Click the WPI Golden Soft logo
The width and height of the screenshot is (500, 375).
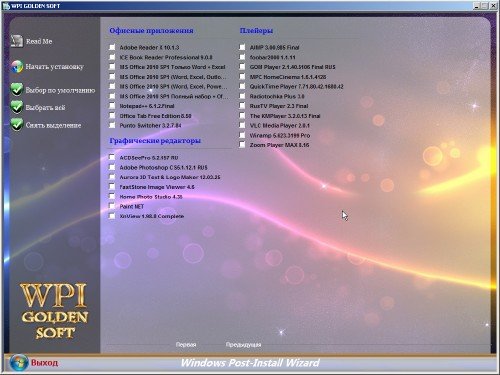click(x=54, y=311)
